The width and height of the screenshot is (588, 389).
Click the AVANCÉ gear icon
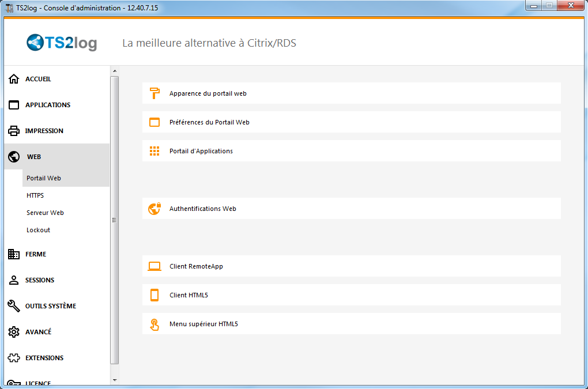(14, 332)
